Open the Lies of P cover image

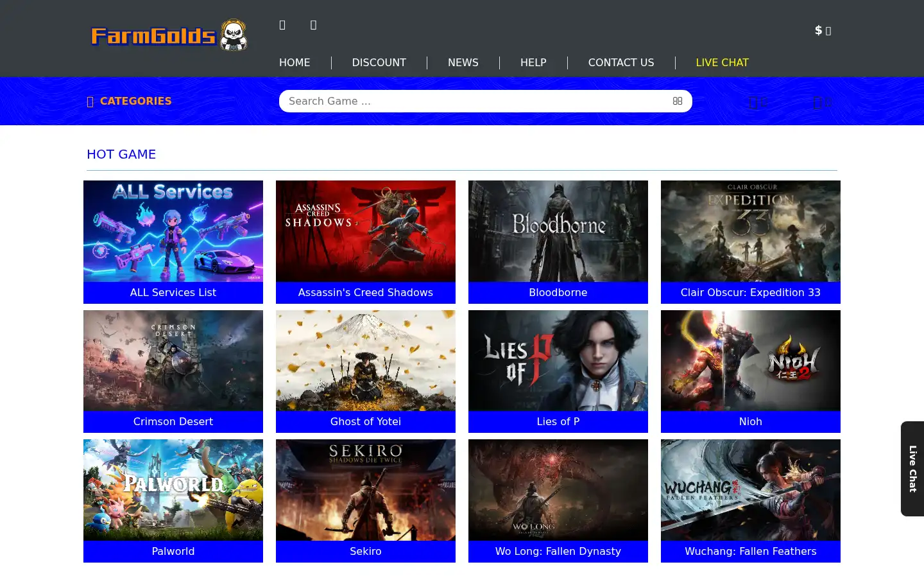coord(558,360)
